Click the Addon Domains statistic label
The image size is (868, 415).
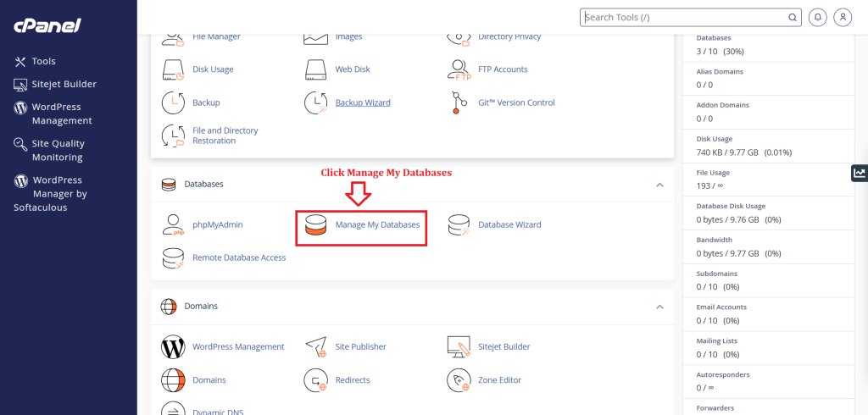(x=722, y=105)
